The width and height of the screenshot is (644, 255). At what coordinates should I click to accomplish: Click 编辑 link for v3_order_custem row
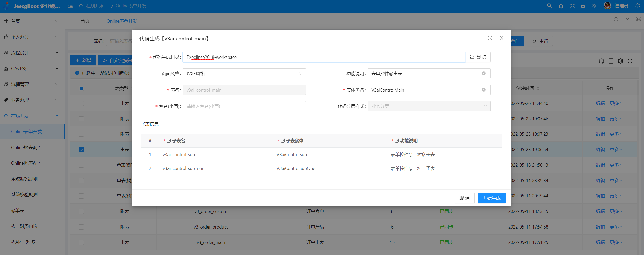pos(600,211)
